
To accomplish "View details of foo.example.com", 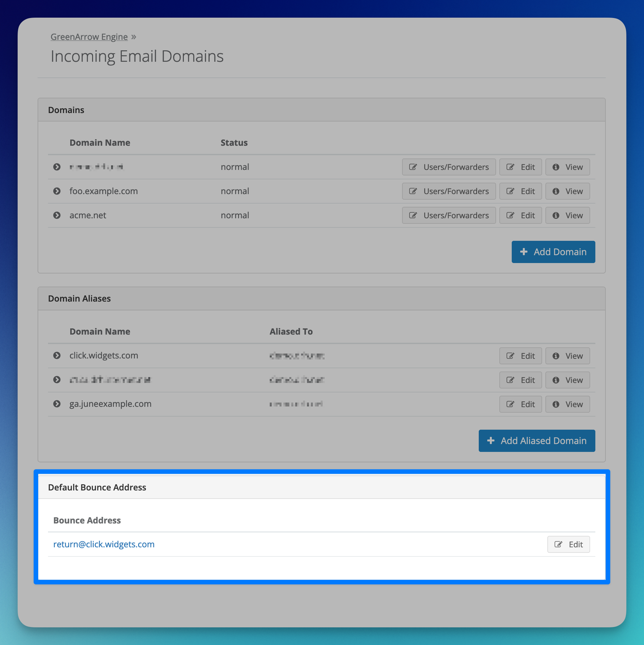I will pos(567,191).
